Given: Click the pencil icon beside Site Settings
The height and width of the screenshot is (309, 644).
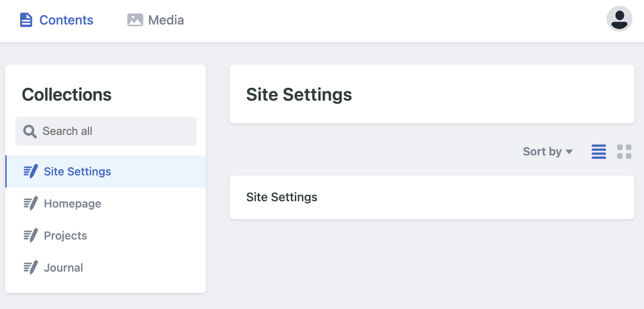Looking at the screenshot, I should coord(30,171).
